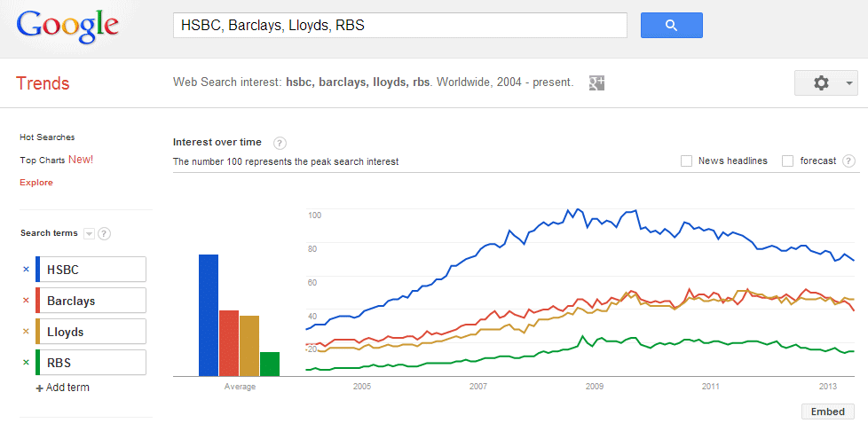
Task: Enable the forecast checkbox
Action: pos(788,161)
